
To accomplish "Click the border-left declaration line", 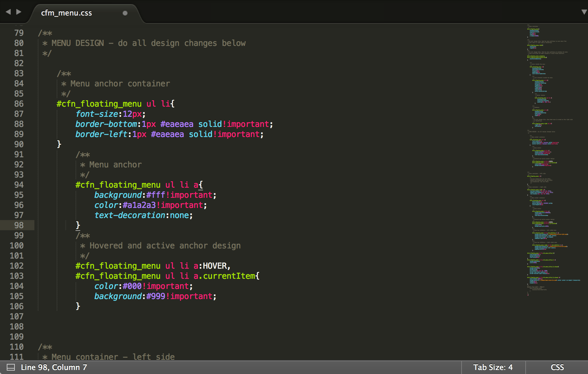I will click(x=169, y=134).
